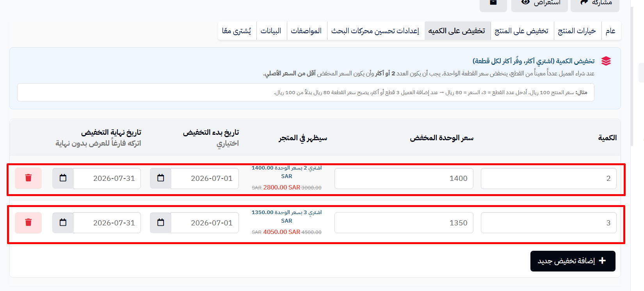Viewport: 644px width, 291px height.
Task: Open calendar for second row end date
Action: 63,223
